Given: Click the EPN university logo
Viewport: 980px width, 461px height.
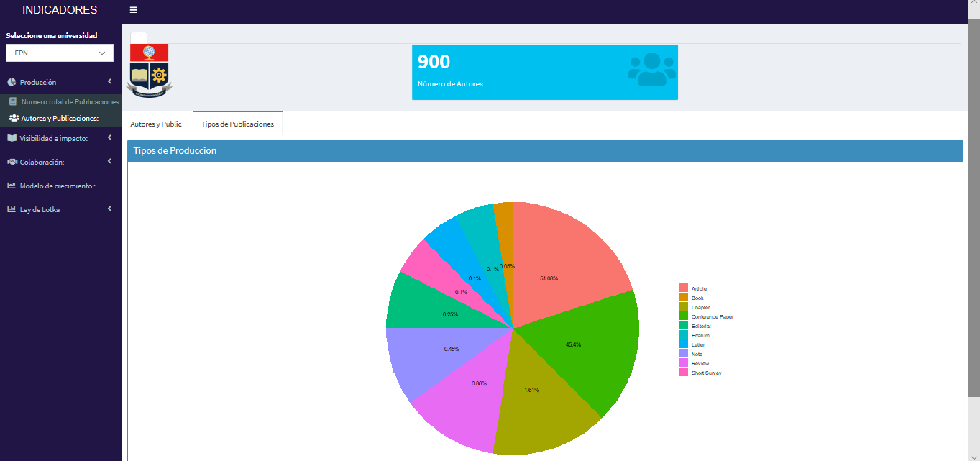Looking at the screenshot, I should pyautogui.click(x=149, y=70).
